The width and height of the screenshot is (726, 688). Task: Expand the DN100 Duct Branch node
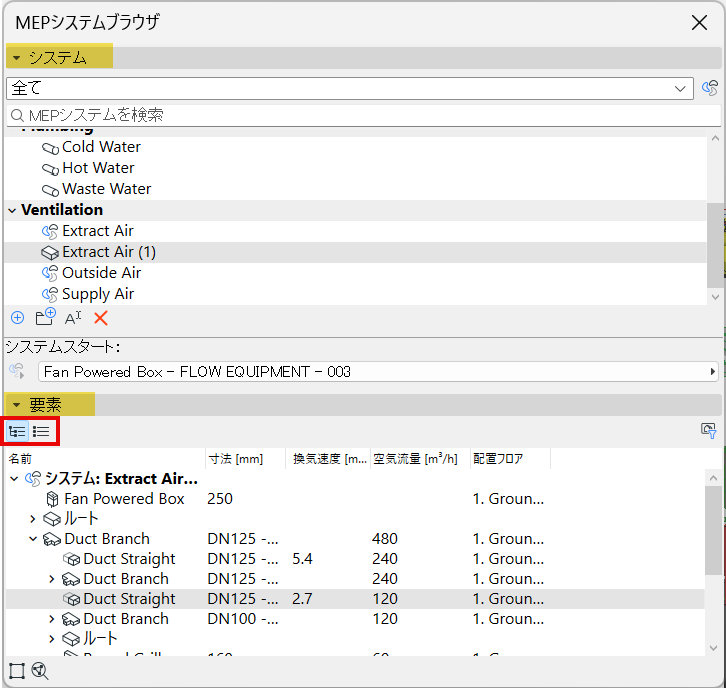pyautogui.click(x=52, y=619)
